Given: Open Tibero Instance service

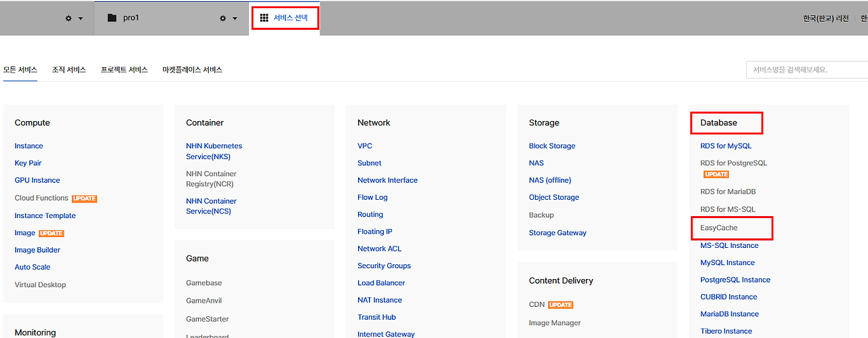Looking at the screenshot, I should click(x=726, y=331).
